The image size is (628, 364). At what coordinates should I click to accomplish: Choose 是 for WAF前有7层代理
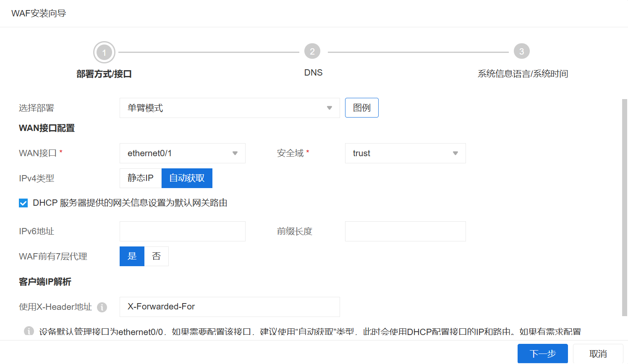(x=132, y=256)
